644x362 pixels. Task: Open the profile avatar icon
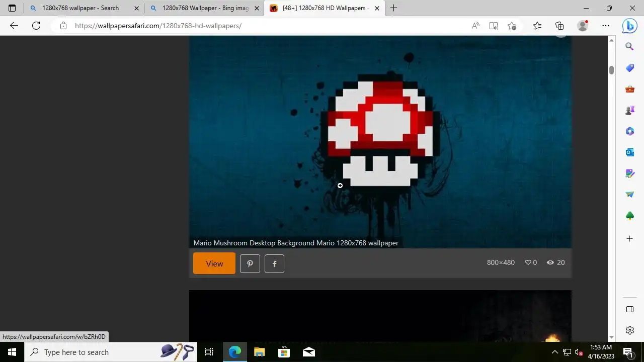coord(583,26)
